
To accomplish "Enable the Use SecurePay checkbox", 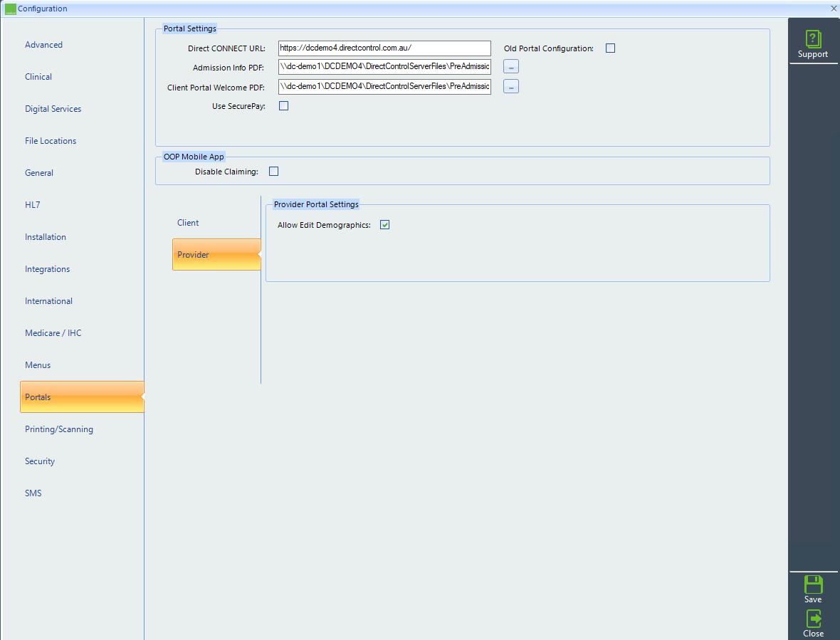I will point(284,106).
